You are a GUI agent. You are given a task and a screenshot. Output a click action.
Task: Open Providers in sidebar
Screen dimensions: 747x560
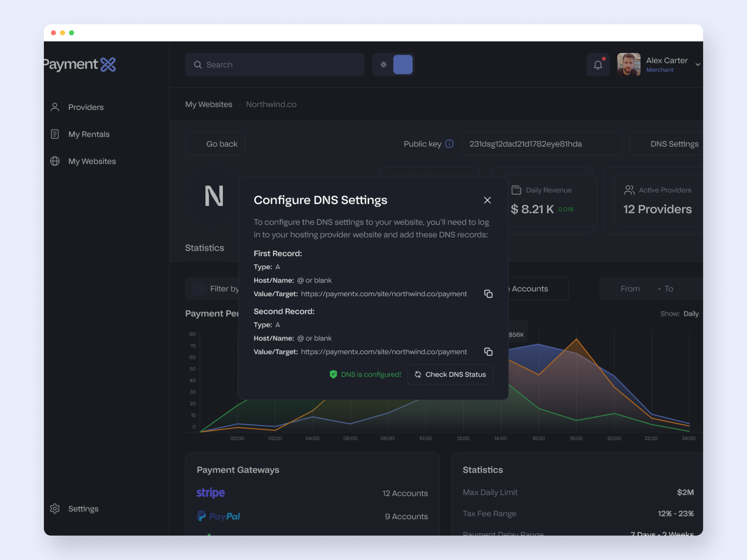[86, 107]
